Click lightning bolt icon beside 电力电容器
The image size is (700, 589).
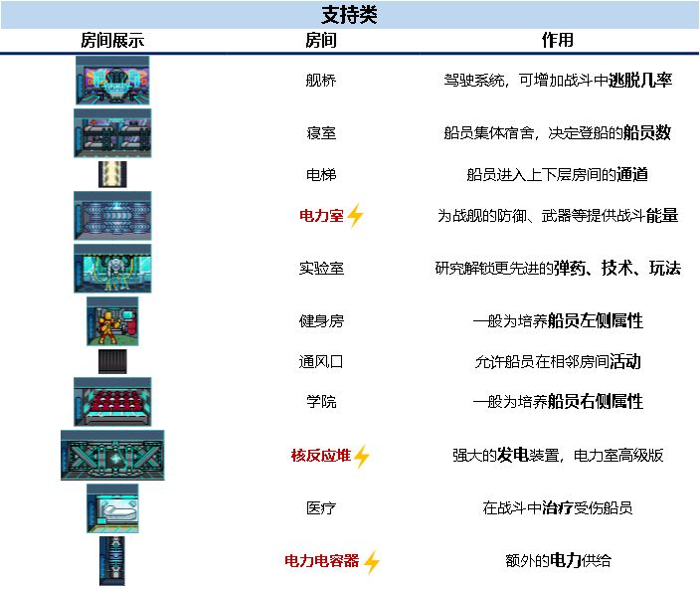coord(372,562)
